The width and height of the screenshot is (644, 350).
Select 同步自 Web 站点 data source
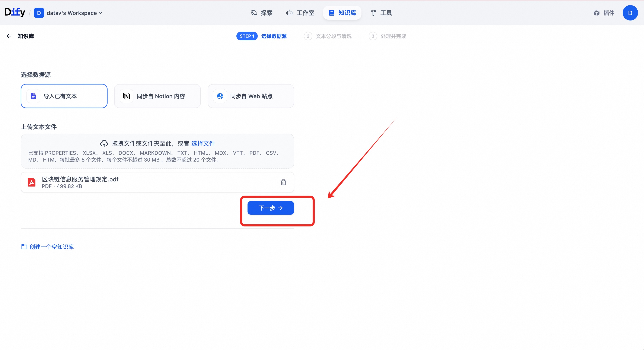[x=251, y=96]
